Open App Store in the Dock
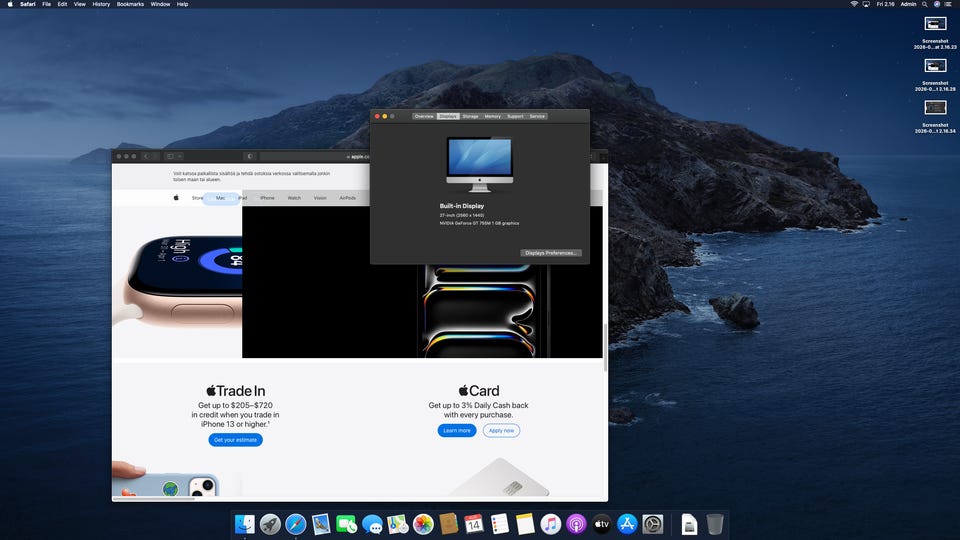Image resolution: width=960 pixels, height=540 pixels. click(x=627, y=524)
